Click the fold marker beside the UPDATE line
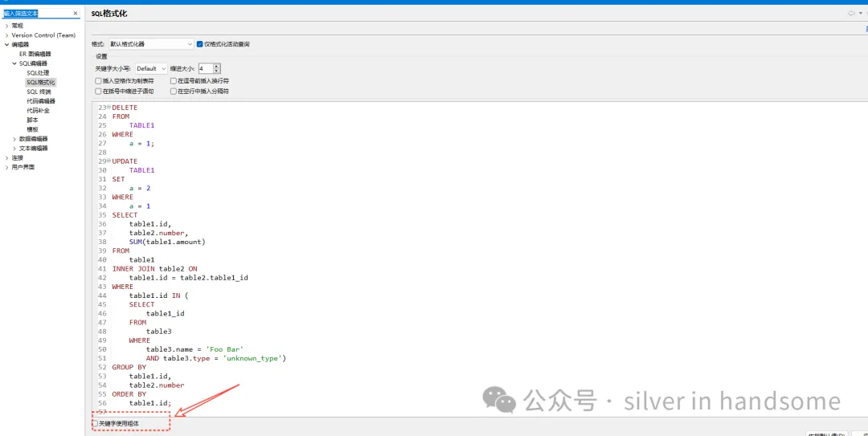Image resolution: width=868 pixels, height=436 pixels. [x=109, y=161]
